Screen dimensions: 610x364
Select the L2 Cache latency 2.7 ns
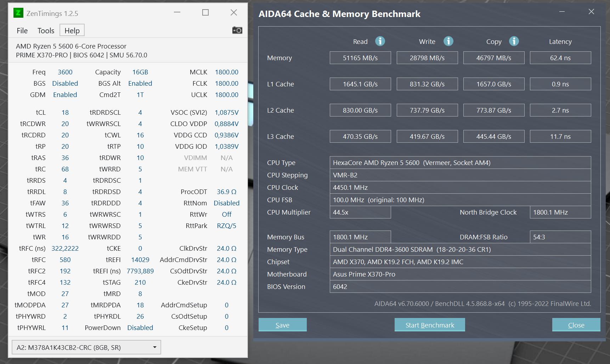click(x=560, y=110)
